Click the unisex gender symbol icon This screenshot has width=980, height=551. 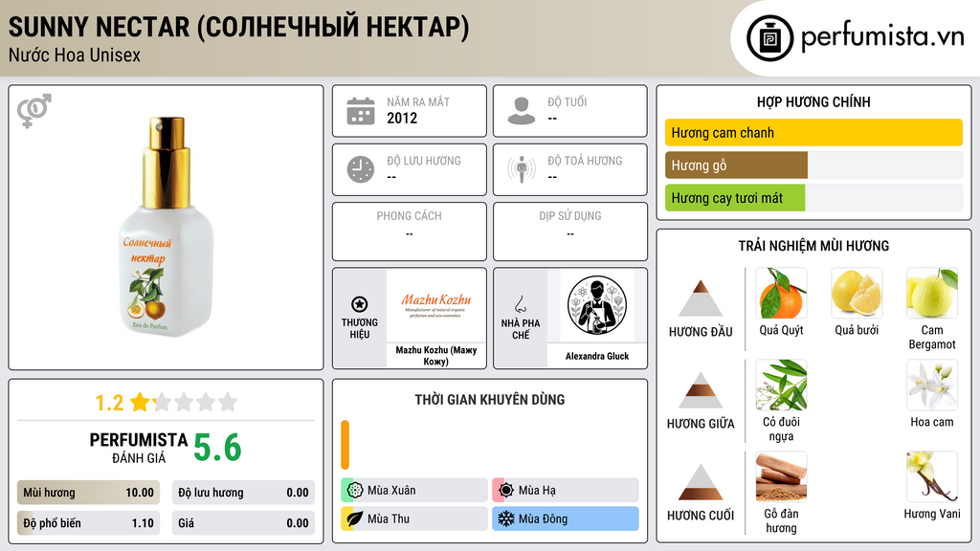point(34,111)
